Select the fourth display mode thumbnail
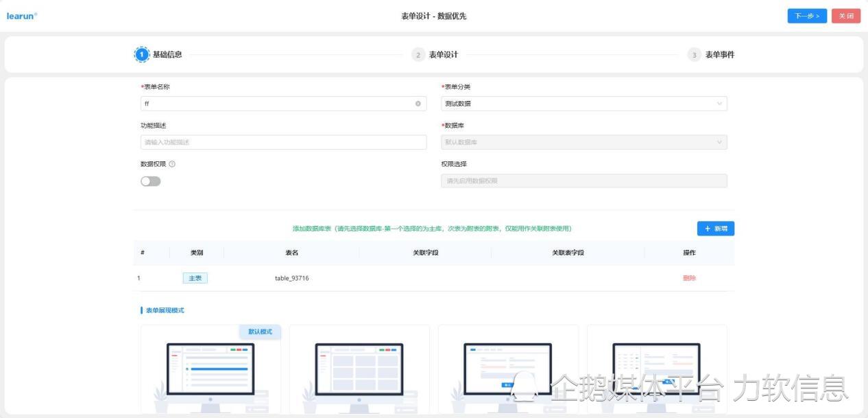Screen dimensions: 868x418 (657, 369)
